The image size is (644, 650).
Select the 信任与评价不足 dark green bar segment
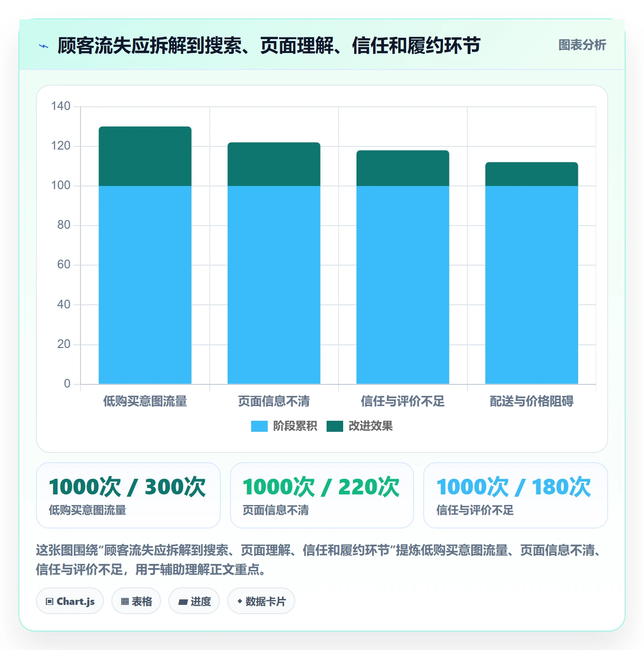click(x=402, y=168)
